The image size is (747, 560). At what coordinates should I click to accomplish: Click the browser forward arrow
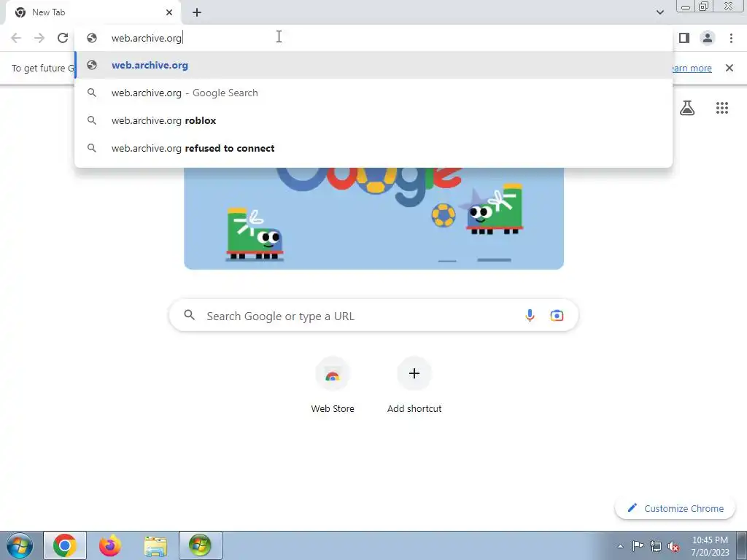click(39, 38)
